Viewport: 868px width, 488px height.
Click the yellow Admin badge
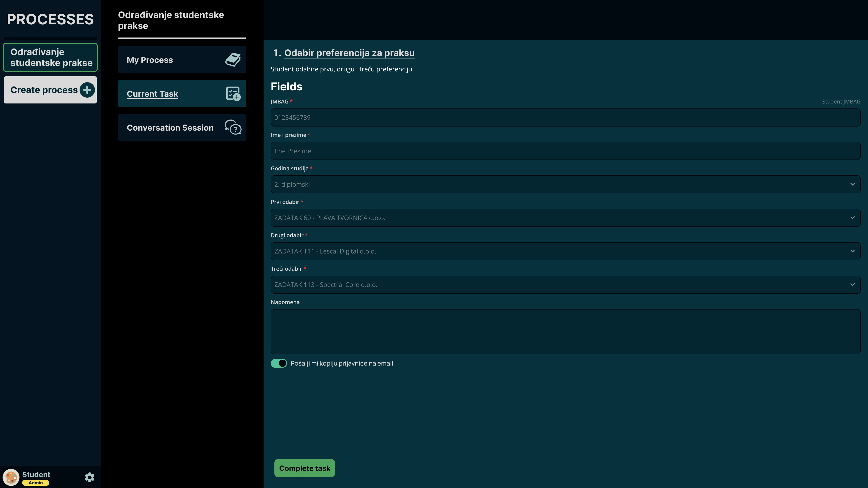(x=36, y=483)
